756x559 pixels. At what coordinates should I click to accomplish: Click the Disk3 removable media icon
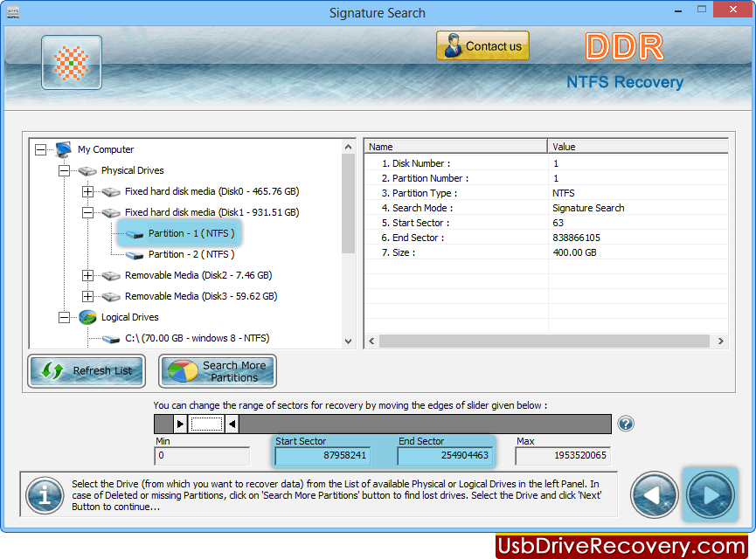111,296
